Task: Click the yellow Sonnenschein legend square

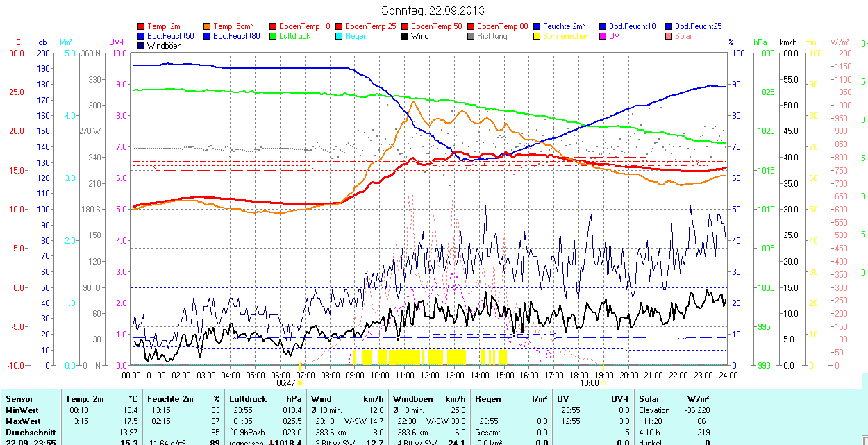Action: click(x=537, y=36)
